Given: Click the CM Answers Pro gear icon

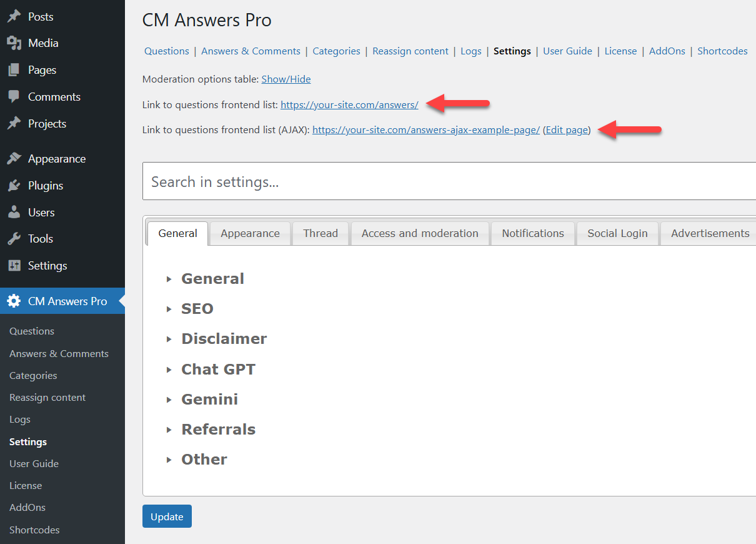Looking at the screenshot, I should coord(14,301).
